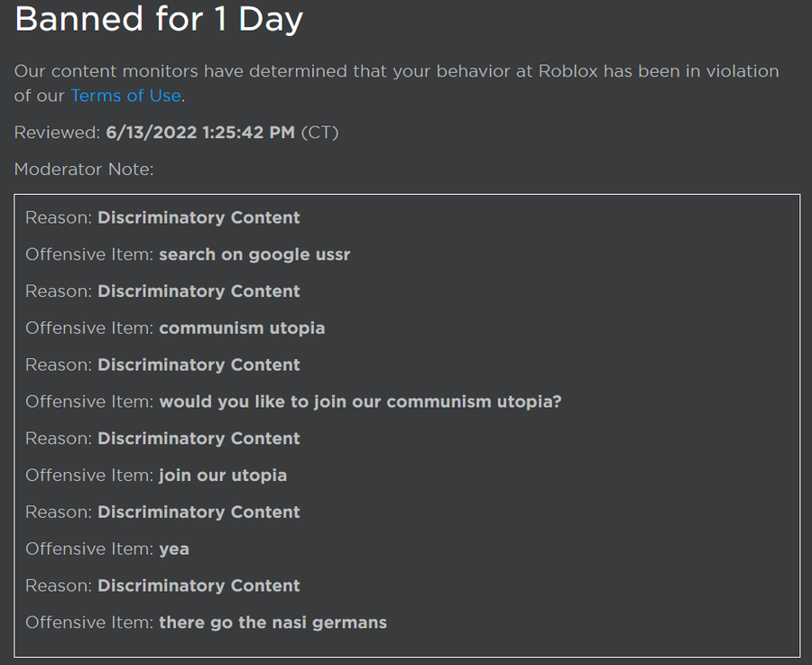Click the 'yea' offensive item text
The width and height of the screenshot is (812, 665).
click(174, 549)
